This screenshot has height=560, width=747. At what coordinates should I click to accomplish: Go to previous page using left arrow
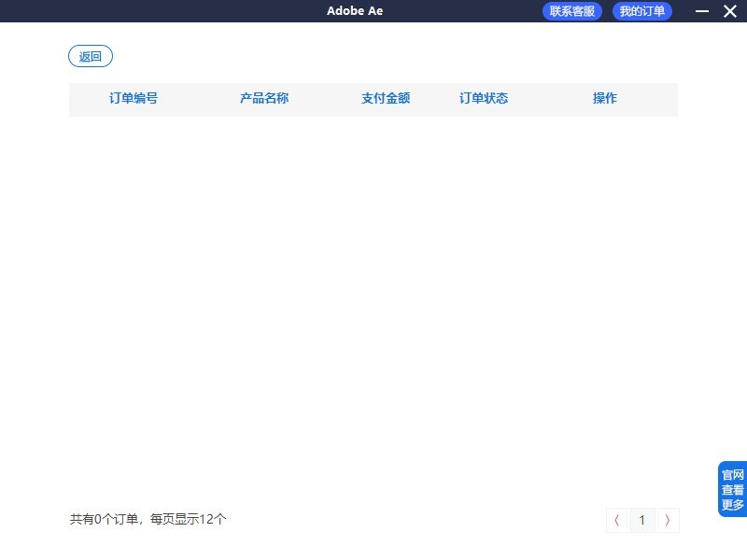click(617, 521)
